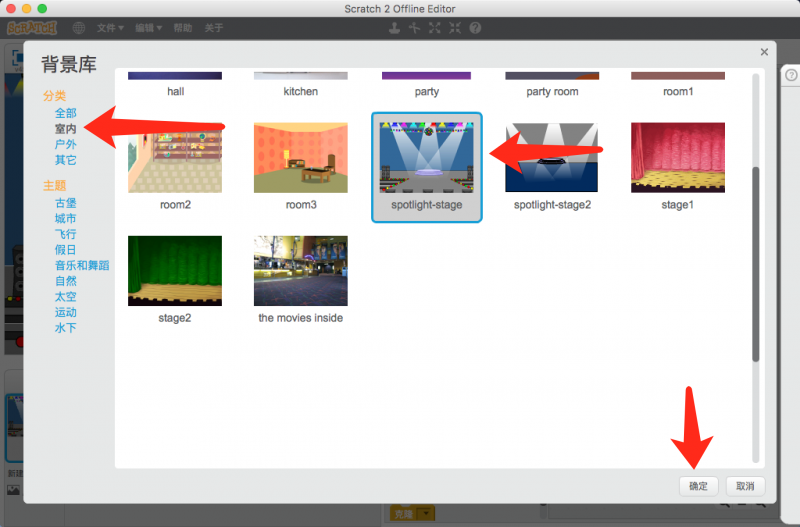Filter by 运动 theme
800x527 pixels.
[66, 312]
